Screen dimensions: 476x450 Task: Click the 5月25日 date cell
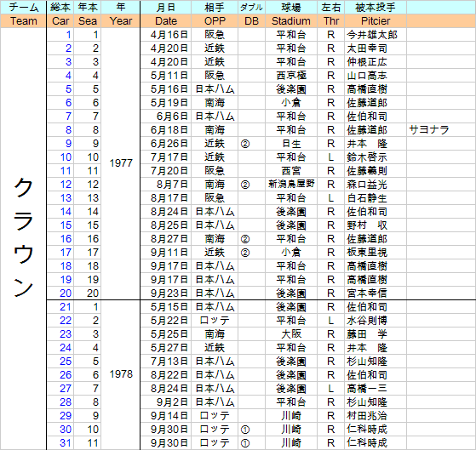[166, 334]
